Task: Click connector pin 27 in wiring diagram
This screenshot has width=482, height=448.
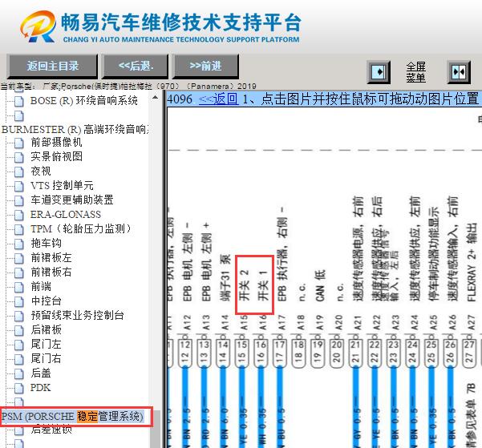Action: [x=470, y=353]
